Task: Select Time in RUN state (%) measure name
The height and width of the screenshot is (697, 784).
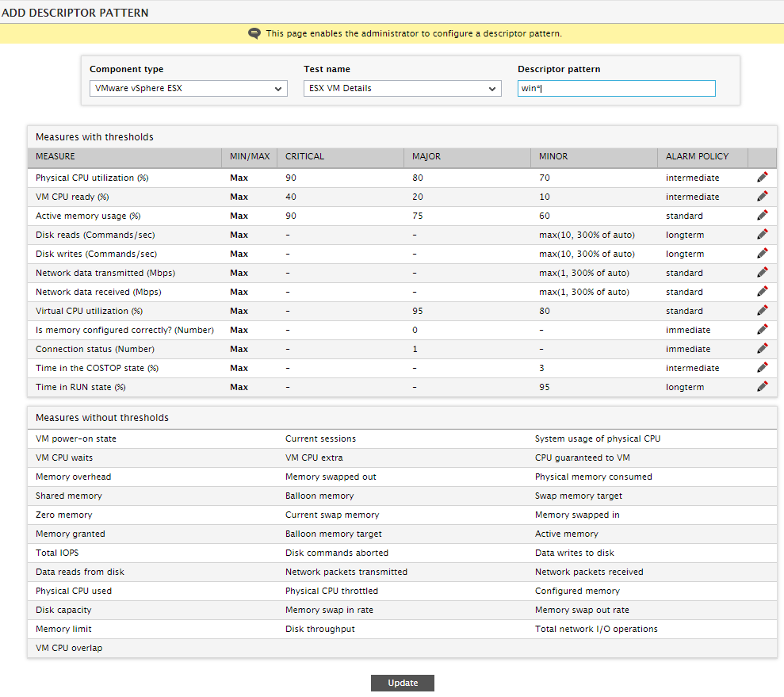Action: click(81, 387)
